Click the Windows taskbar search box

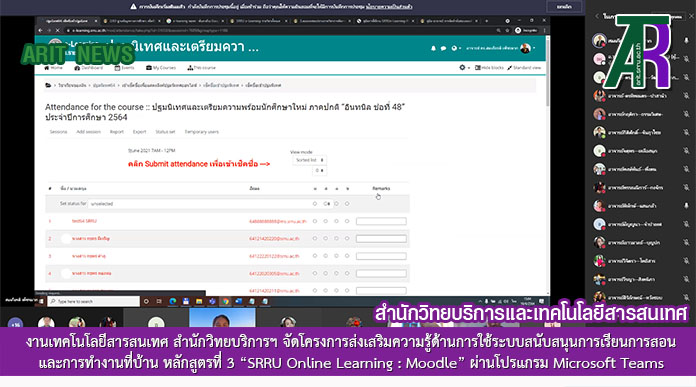93,301
